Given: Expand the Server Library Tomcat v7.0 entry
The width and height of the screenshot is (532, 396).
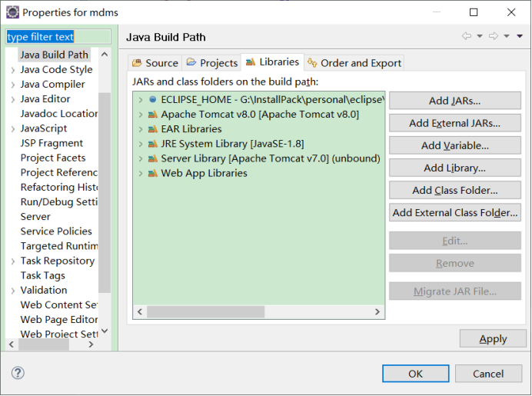Looking at the screenshot, I should coord(141,158).
